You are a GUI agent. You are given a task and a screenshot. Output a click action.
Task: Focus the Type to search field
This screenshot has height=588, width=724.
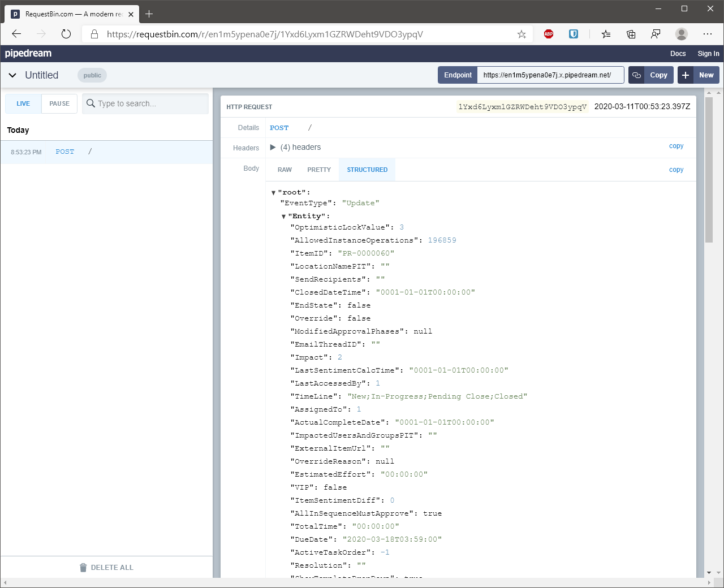pyautogui.click(x=145, y=103)
